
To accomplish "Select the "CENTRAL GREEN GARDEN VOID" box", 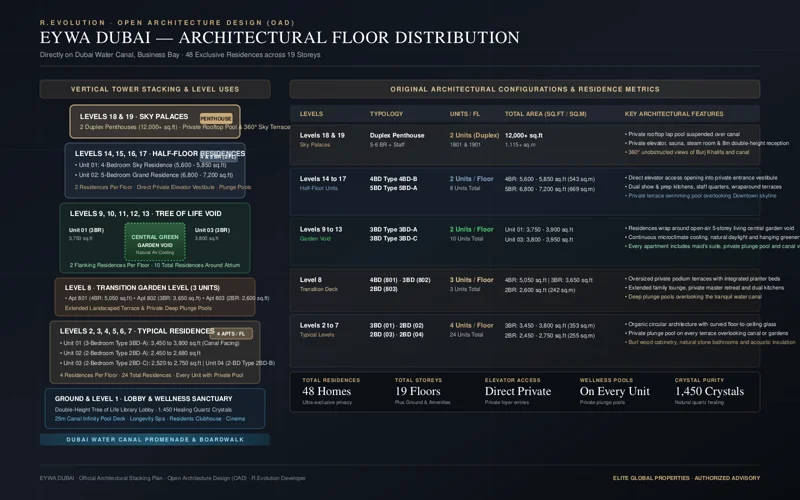I will (x=155, y=241).
